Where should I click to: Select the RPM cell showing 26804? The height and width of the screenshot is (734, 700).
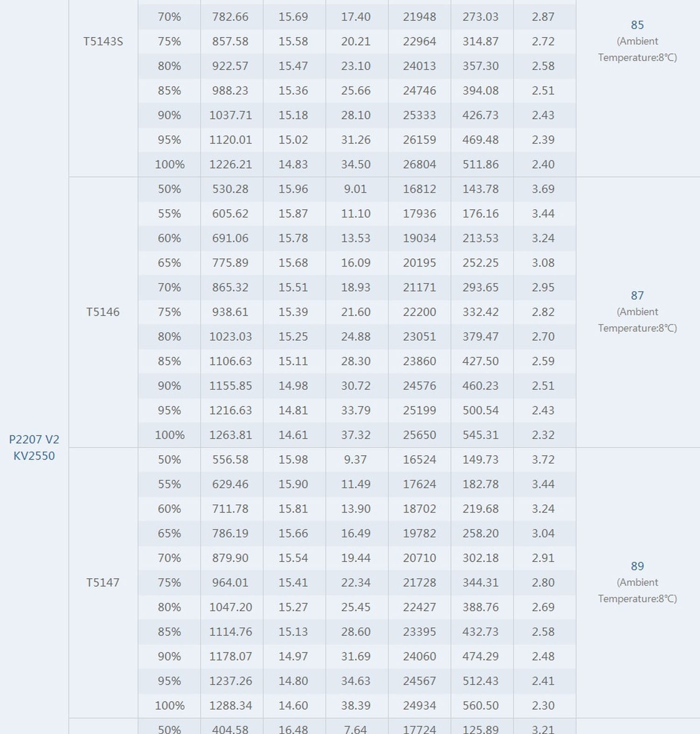pos(419,164)
